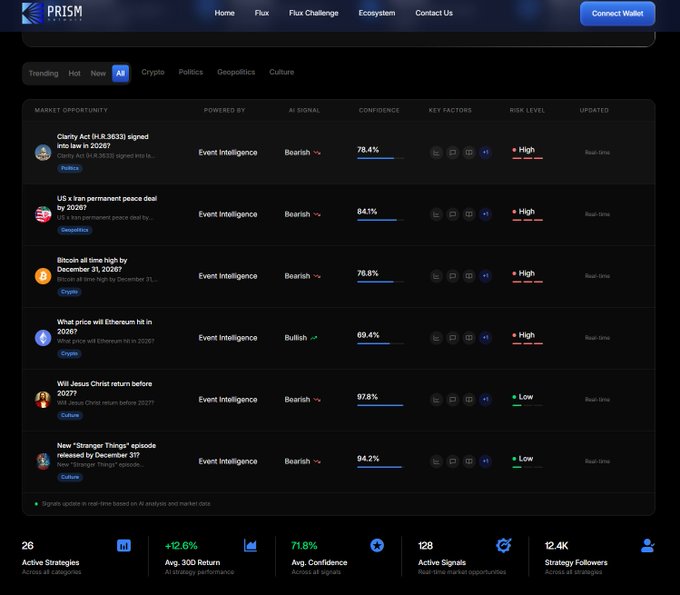Open Flux Challenge in navigation
Viewport: 680px width, 595px height.
pos(314,13)
